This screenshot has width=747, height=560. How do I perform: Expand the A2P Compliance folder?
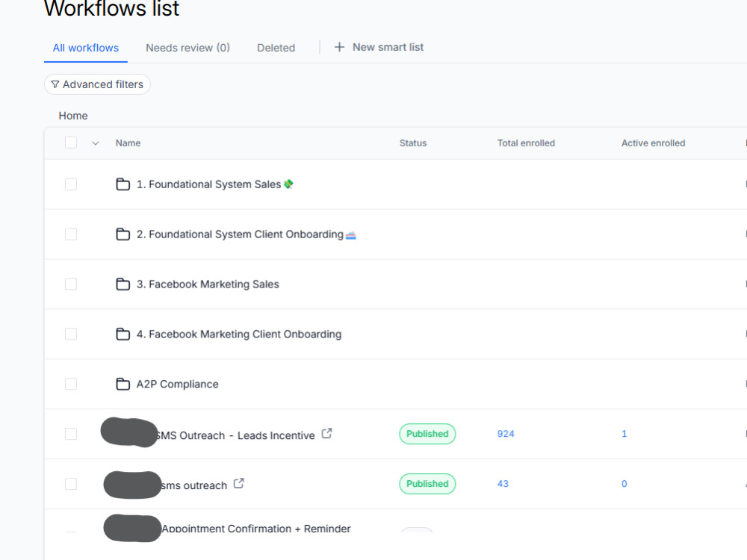pos(177,385)
